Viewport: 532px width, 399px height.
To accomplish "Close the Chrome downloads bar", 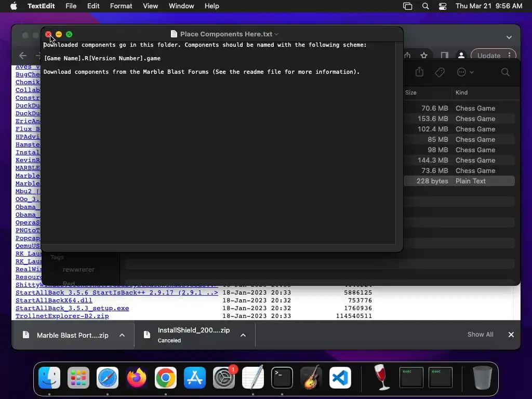I will pyautogui.click(x=511, y=335).
